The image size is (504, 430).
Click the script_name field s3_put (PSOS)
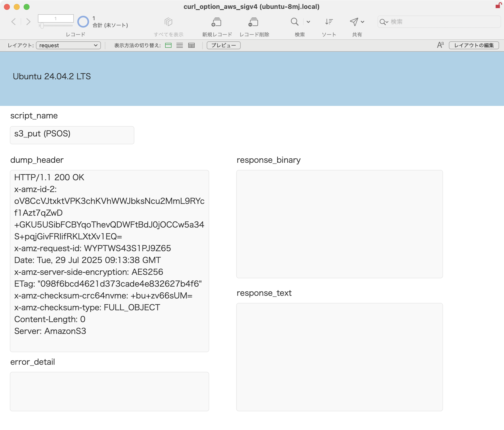pos(72,135)
